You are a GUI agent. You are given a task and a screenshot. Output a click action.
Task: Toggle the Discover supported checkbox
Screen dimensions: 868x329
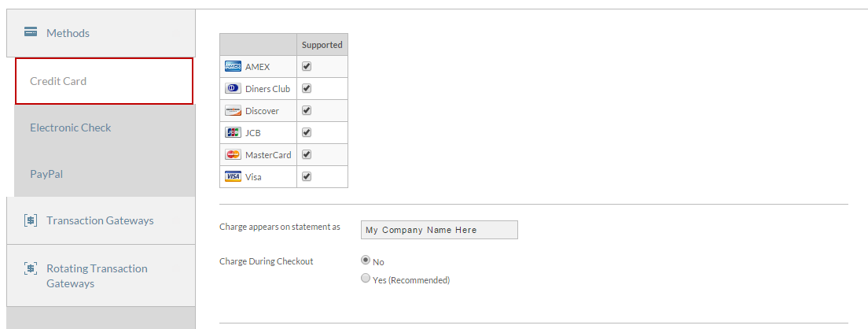click(x=307, y=110)
